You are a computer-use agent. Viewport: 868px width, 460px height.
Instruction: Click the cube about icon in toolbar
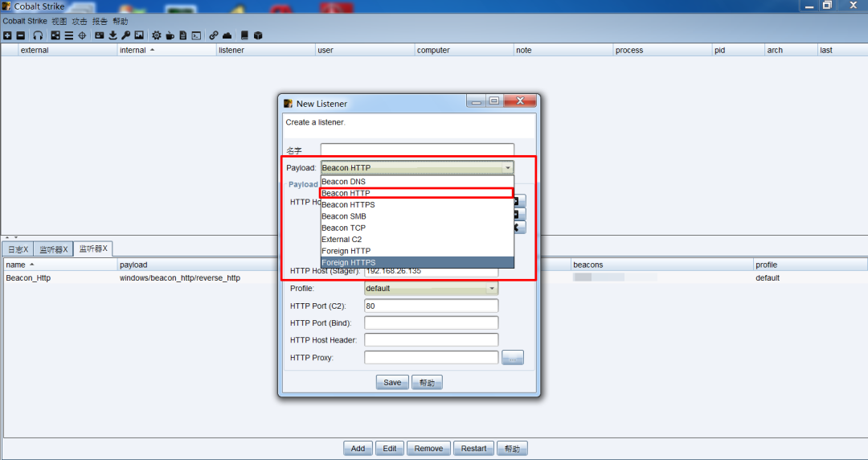258,35
